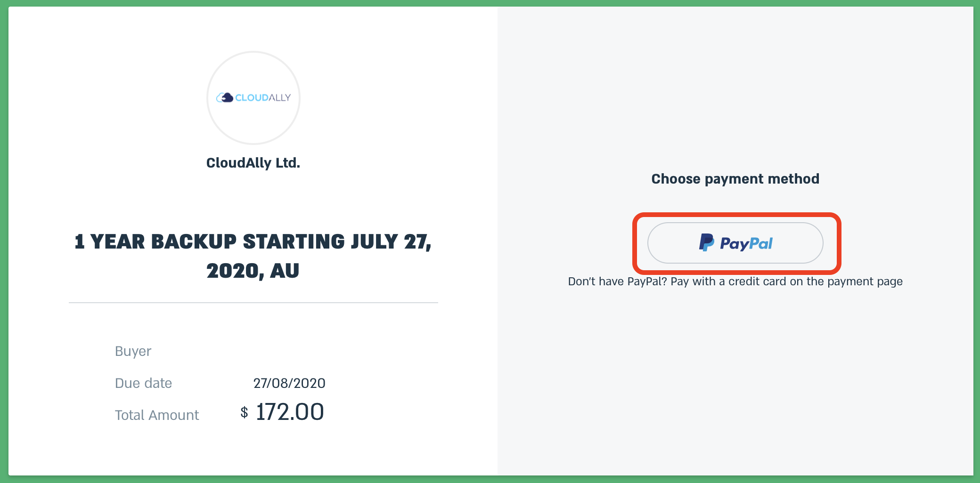
Task: Select the CloudAlly Ltd. company name
Action: point(253,163)
